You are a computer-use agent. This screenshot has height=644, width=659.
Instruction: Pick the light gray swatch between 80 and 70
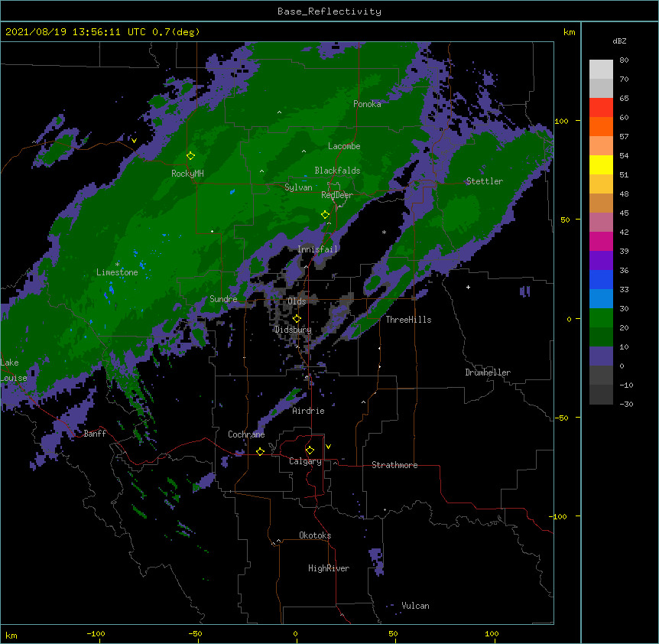[601, 69]
